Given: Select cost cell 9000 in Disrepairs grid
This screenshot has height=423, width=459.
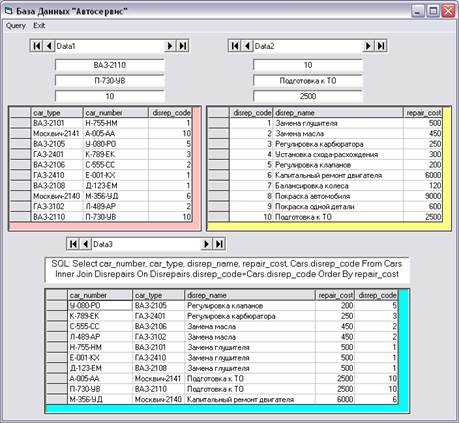Looking at the screenshot, I should pos(423,196).
